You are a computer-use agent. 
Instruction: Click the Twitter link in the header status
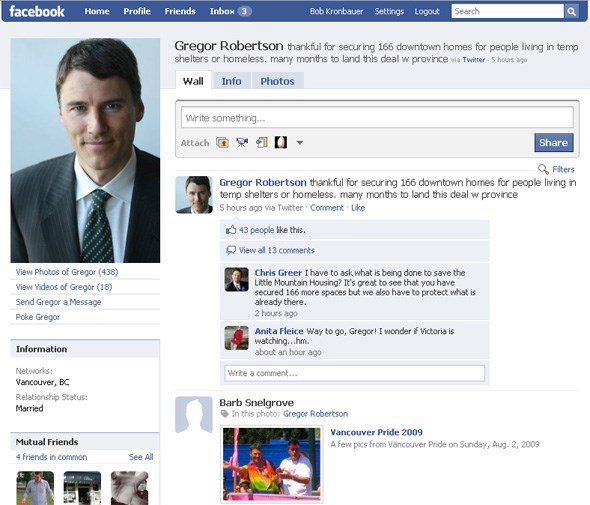click(x=473, y=59)
